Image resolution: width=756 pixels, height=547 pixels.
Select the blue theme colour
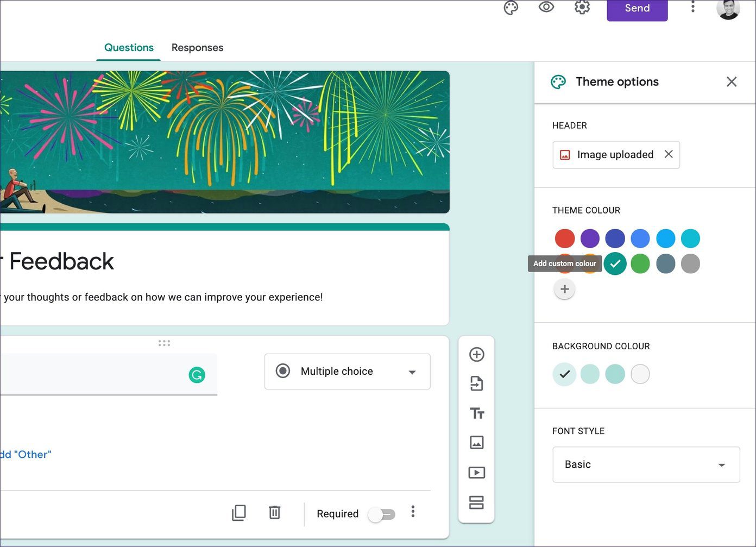pos(640,238)
